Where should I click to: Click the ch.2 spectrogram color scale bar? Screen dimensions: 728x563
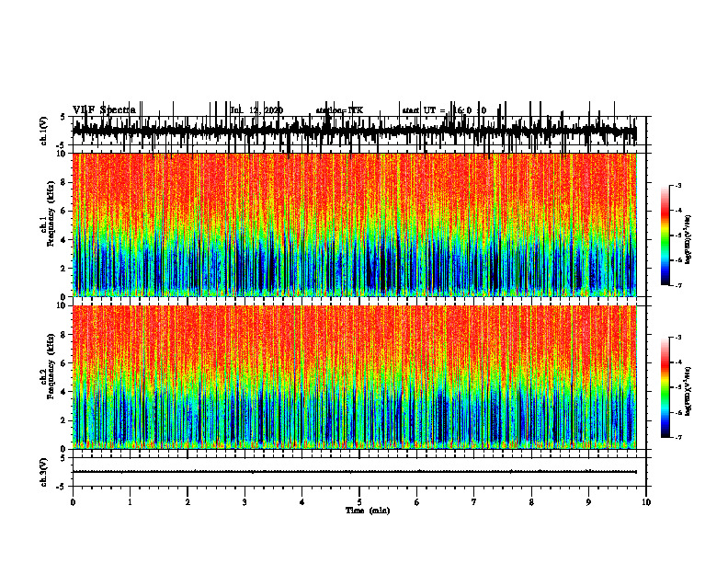665,387
